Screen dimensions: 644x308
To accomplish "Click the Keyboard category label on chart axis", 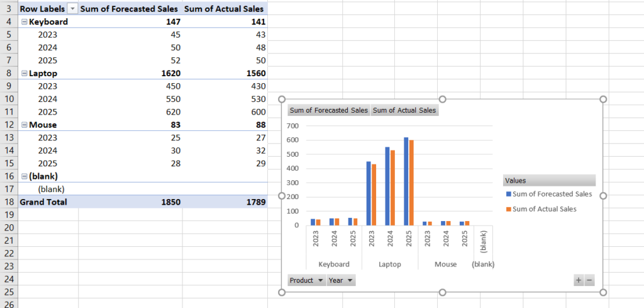I will [x=334, y=264].
